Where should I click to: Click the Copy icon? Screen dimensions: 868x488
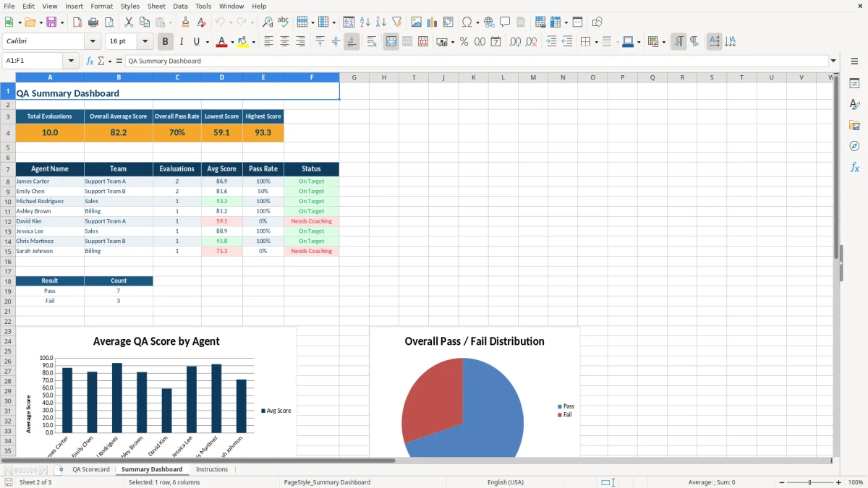pyautogui.click(x=144, y=22)
